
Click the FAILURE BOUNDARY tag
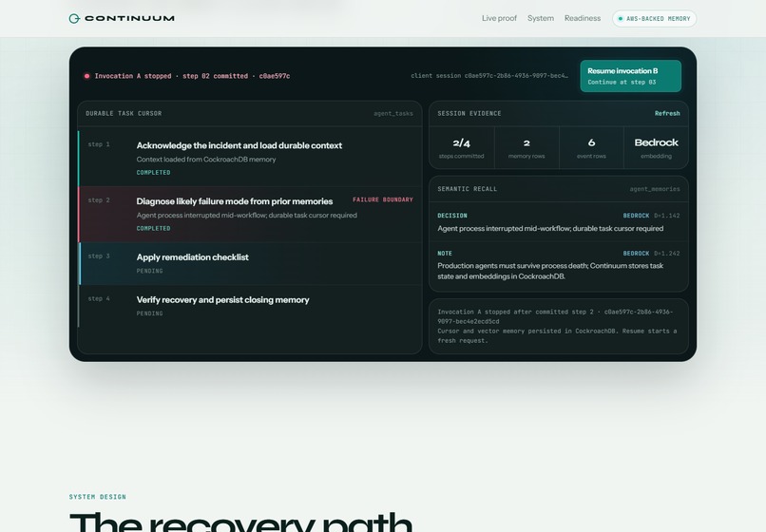pyautogui.click(x=382, y=199)
